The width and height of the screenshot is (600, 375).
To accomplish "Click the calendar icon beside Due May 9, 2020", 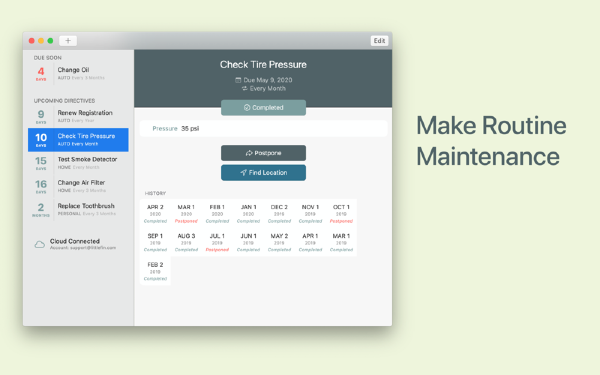I will 238,80.
